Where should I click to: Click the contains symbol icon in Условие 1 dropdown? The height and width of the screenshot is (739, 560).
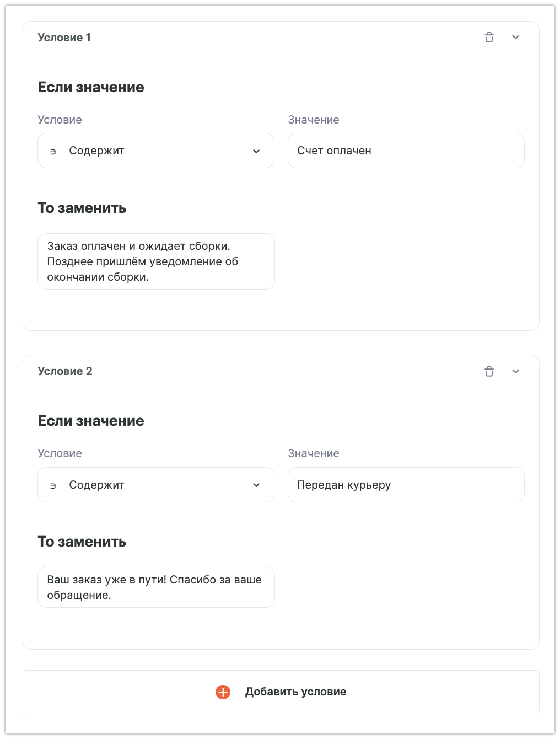click(x=53, y=152)
